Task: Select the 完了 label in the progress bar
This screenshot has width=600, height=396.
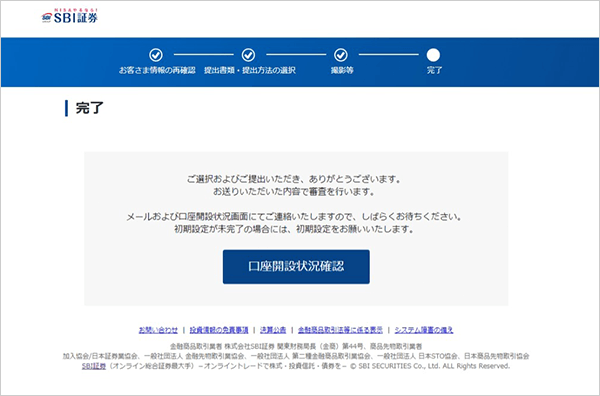Action: (434, 70)
